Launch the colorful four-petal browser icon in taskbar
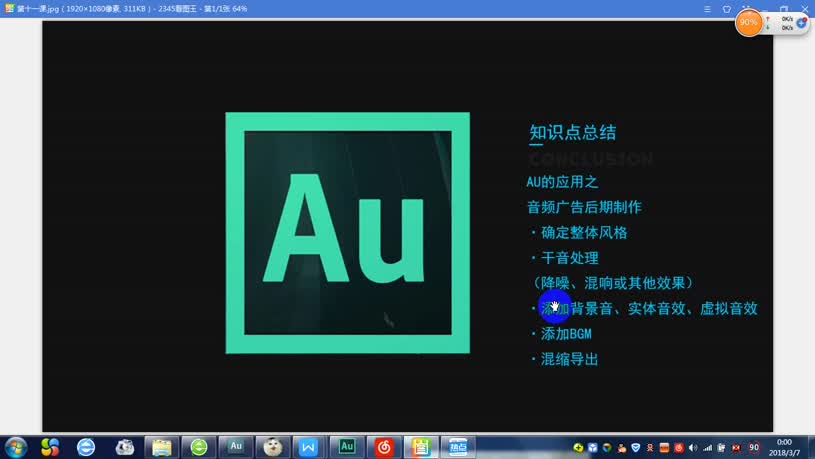This screenshot has height=459, width=815. point(50,447)
